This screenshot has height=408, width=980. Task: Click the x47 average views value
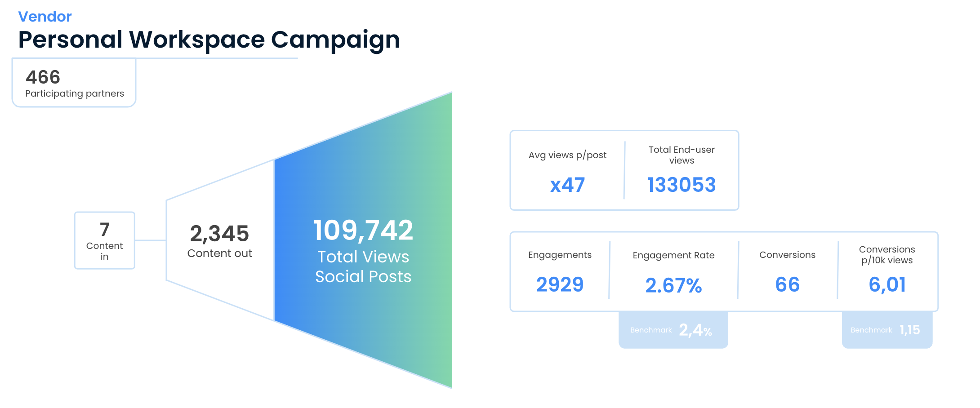tap(568, 184)
